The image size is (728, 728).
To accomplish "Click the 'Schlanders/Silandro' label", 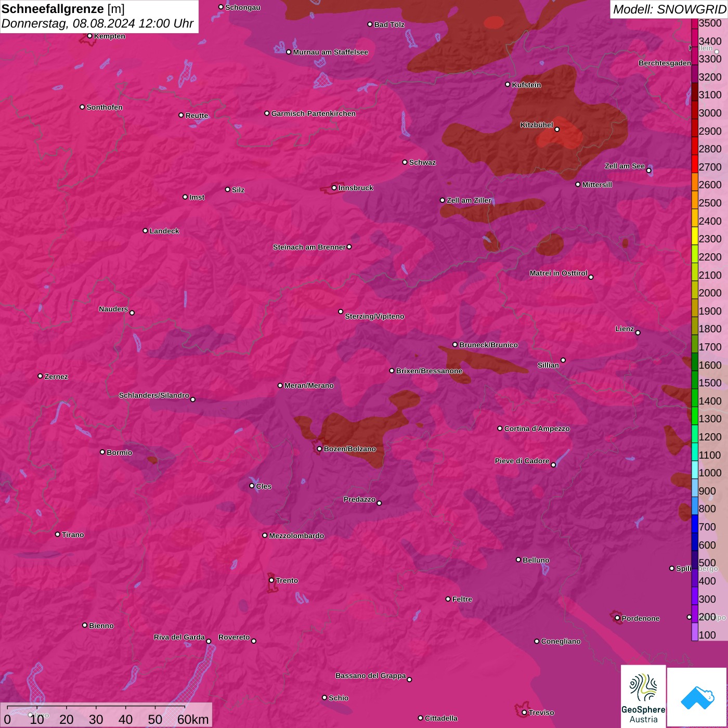I will (x=154, y=395).
